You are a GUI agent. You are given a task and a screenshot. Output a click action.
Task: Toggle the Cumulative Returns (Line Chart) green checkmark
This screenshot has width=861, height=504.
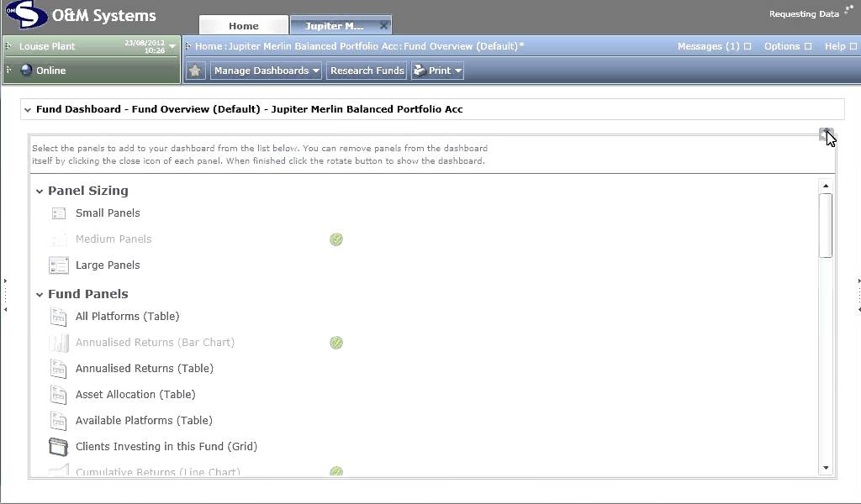(x=336, y=471)
